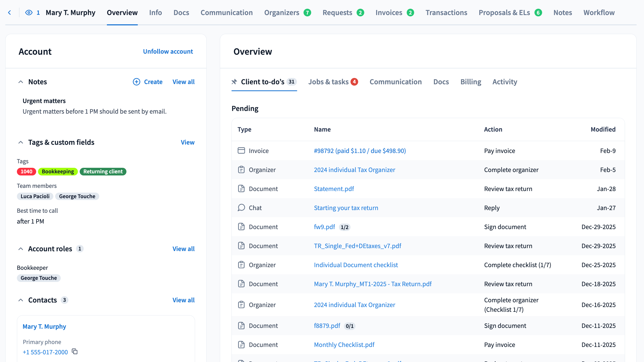Click the Invoice row card icon
The height and width of the screenshot is (362, 644).
click(241, 151)
